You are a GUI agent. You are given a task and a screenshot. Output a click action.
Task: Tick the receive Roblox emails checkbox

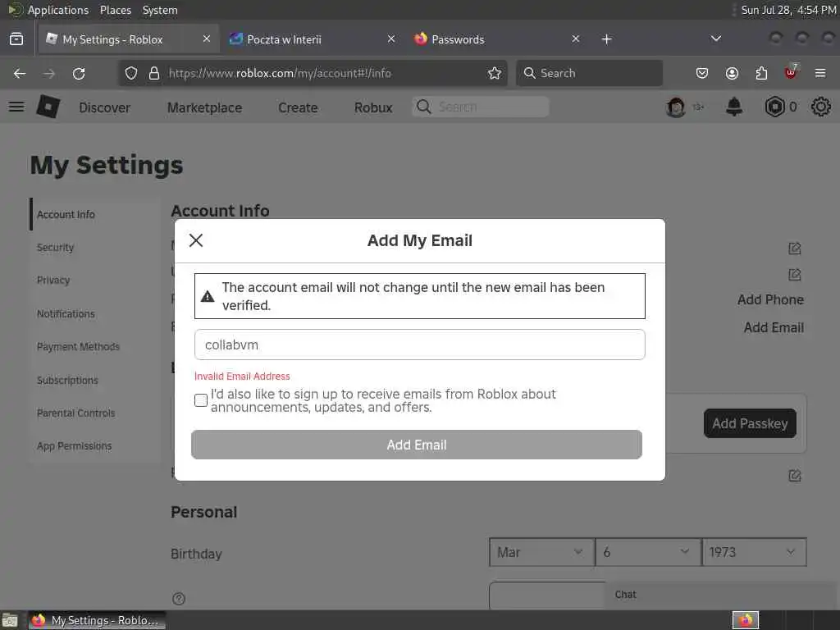click(x=201, y=400)
